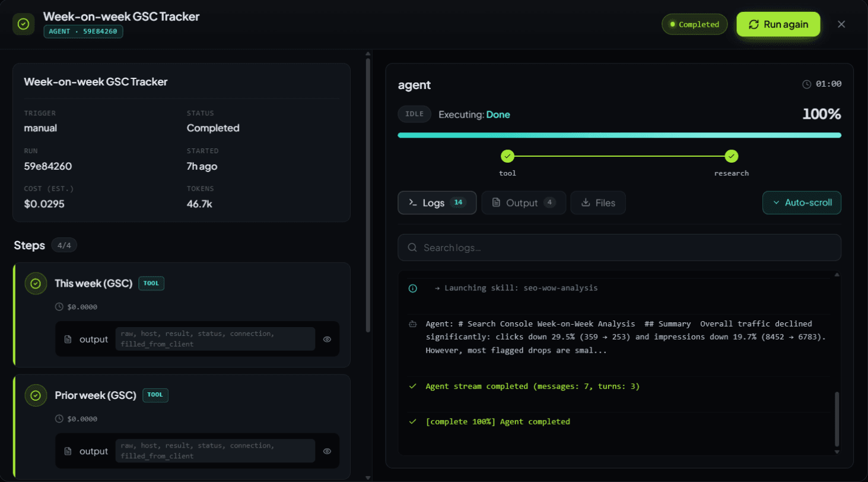Select the tool stage node
Image resolution: width=868 pixels, height=482 pixels.
[x=507, y=156]
